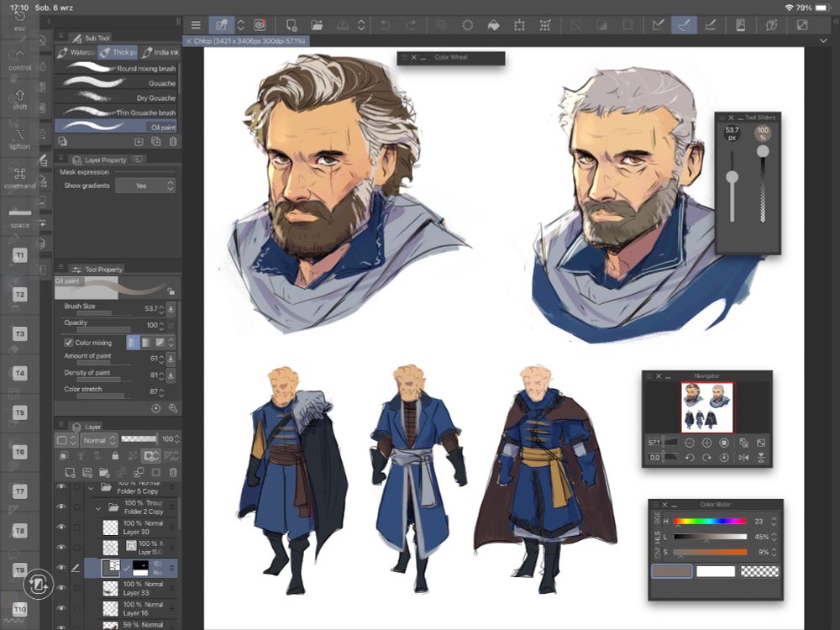
Task: Open sub tool detail wrench icon
Action: [x=173, y=408]
